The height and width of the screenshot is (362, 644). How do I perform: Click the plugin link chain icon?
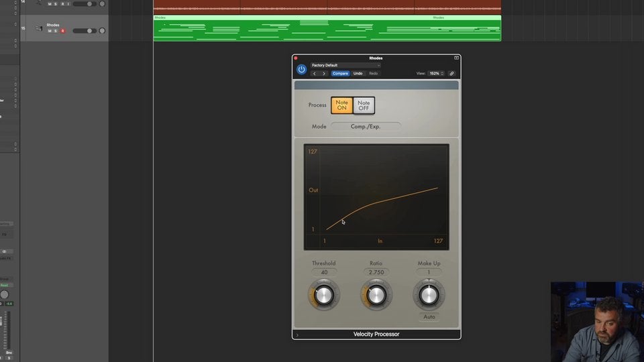(451, 73)
